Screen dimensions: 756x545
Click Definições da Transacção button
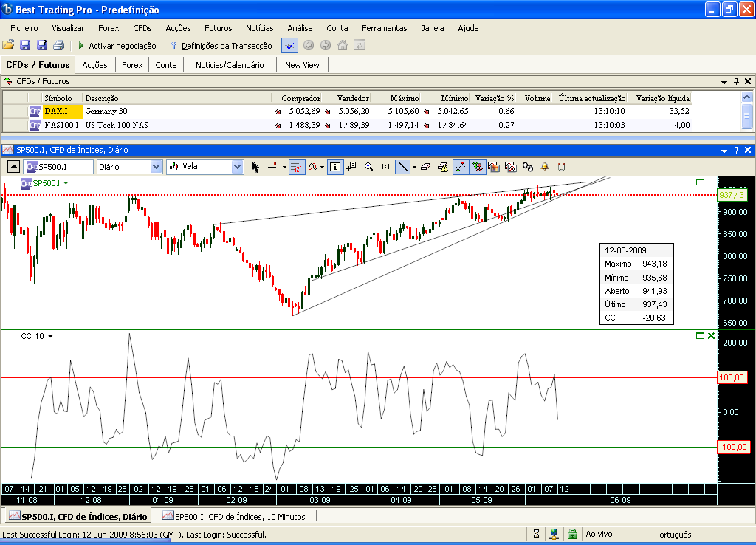point(221,46)
